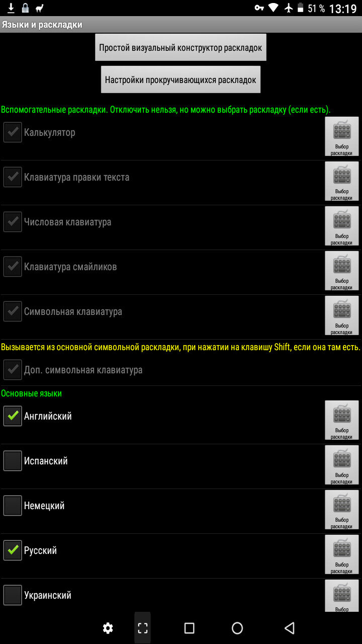Open layout picker for Клавиатура смайликов

point(342,271)
